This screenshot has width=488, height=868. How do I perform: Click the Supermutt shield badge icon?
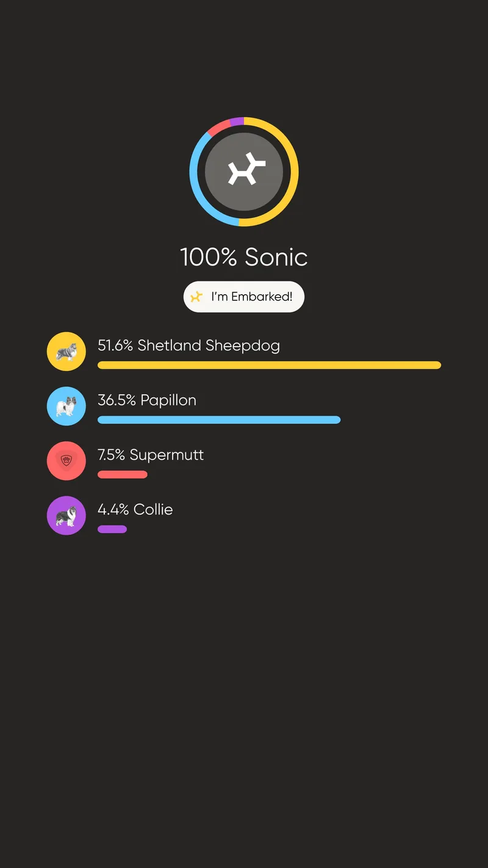(66, 460)
